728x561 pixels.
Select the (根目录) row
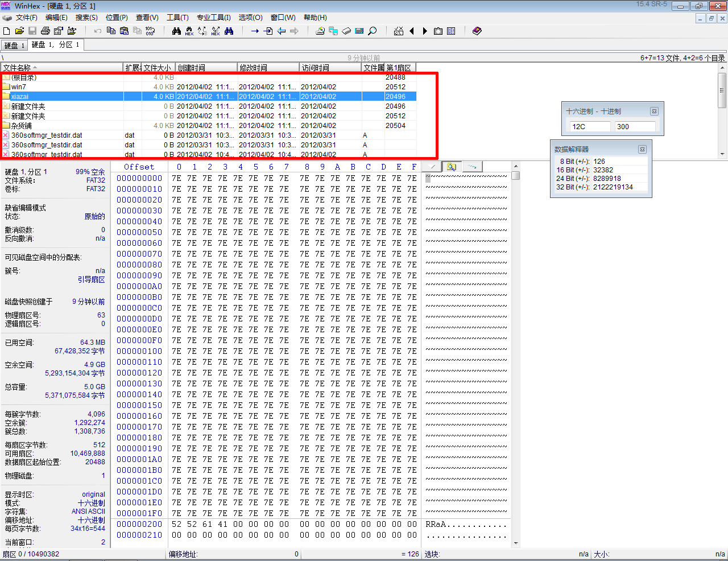coord(209,77)
